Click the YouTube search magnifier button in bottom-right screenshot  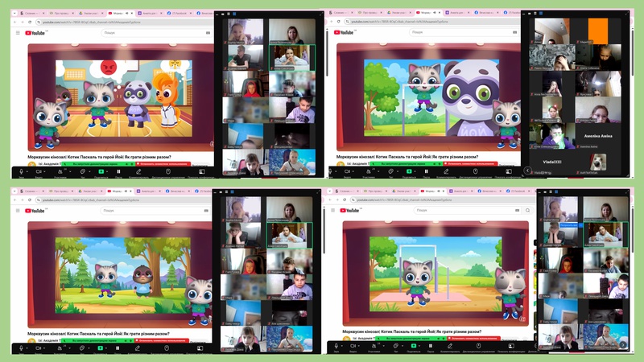click(x=527, y=211)
